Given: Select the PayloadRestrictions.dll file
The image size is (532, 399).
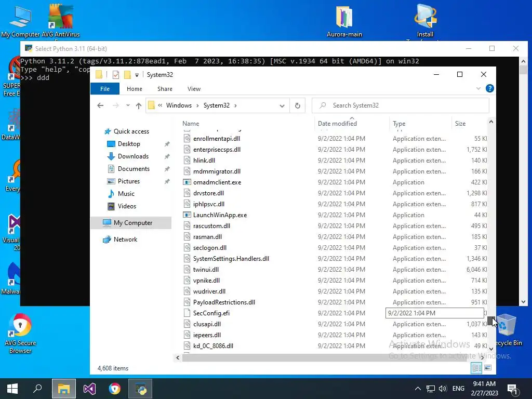Looking at the screenshot, I should click(x=224, y=302).
